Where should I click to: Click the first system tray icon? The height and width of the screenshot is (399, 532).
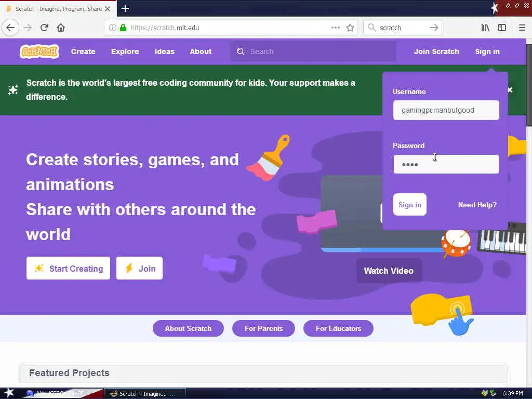click(x=485, y=393)
